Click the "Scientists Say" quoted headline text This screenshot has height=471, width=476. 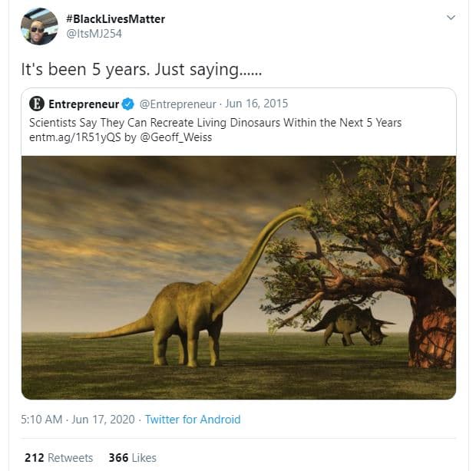[x=215, y=123]
